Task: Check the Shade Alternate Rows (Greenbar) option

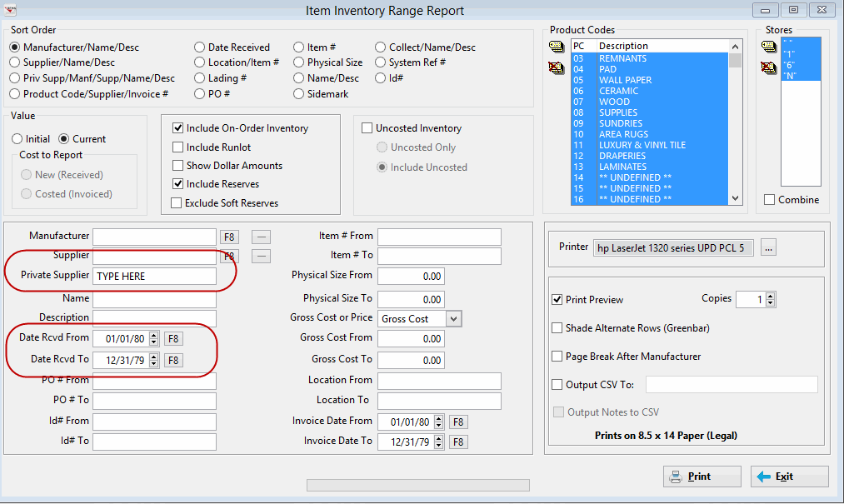Action: click(x=557, y=328)
